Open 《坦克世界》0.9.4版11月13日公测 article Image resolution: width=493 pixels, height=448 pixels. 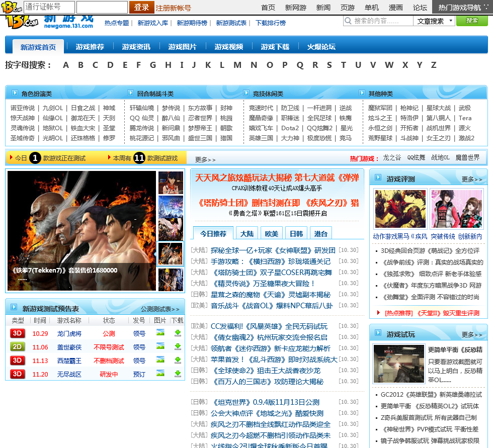tap(265, 402)
